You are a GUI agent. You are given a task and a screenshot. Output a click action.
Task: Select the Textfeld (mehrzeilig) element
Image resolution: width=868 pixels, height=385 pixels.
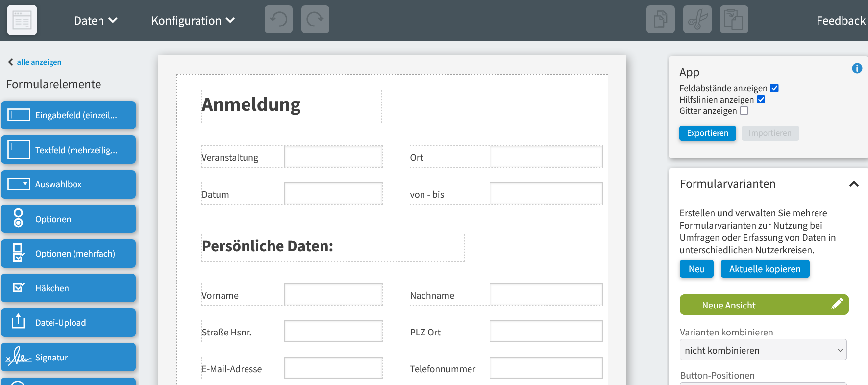(69, 150)
